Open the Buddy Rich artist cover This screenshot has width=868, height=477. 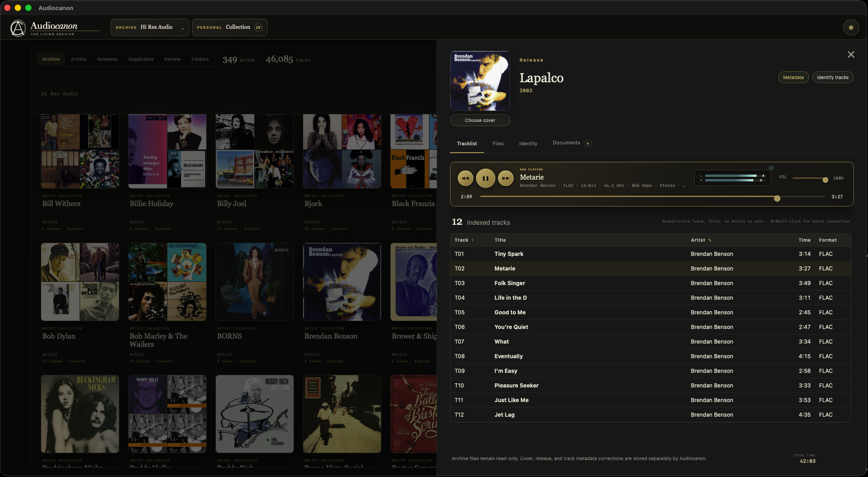[255, 414]
